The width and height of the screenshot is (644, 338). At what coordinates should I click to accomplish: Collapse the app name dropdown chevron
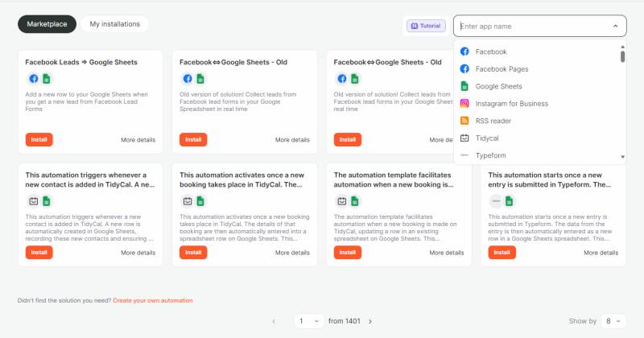click(x=615, y=26)
